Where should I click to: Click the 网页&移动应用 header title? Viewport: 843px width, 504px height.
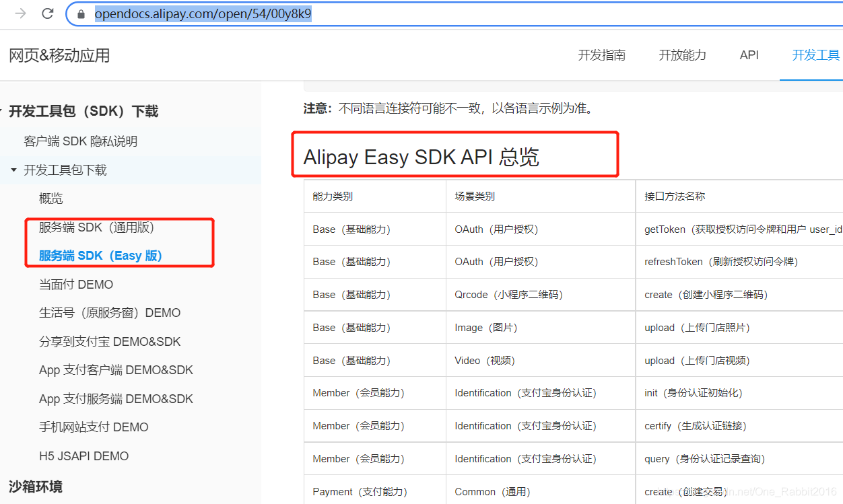coord(59,55)
